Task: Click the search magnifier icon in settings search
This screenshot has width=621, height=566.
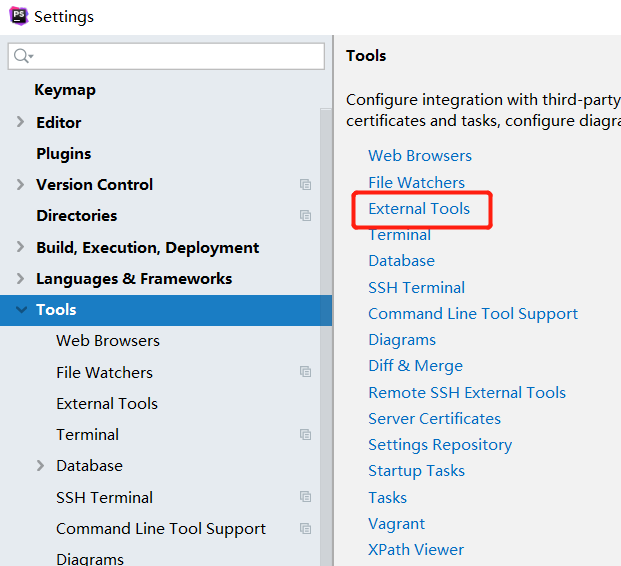Action: (23, 56)
